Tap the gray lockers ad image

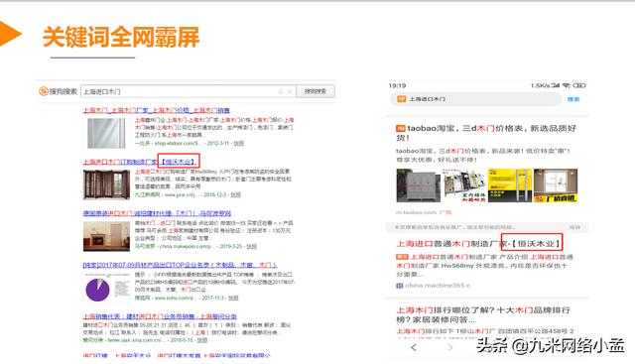pos(419,185)
